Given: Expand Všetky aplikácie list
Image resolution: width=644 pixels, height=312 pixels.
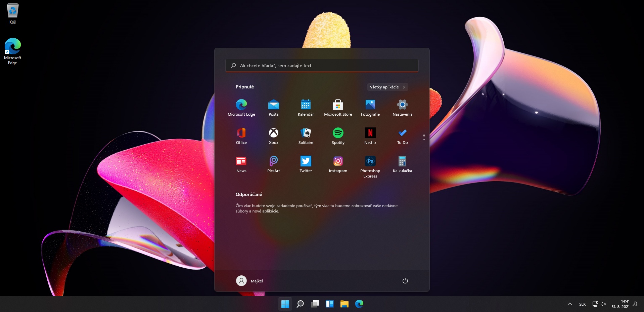Looking at the screenshot, I should point(387,87).
